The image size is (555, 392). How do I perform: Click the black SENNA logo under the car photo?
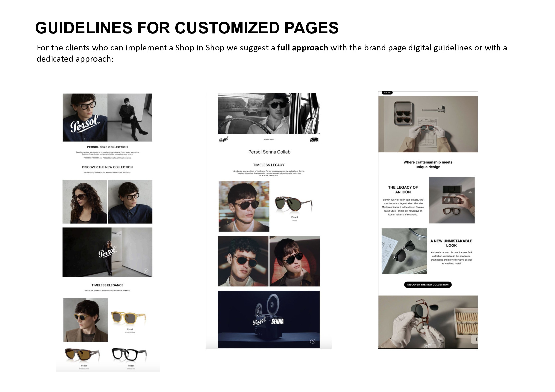coord(314,140)
